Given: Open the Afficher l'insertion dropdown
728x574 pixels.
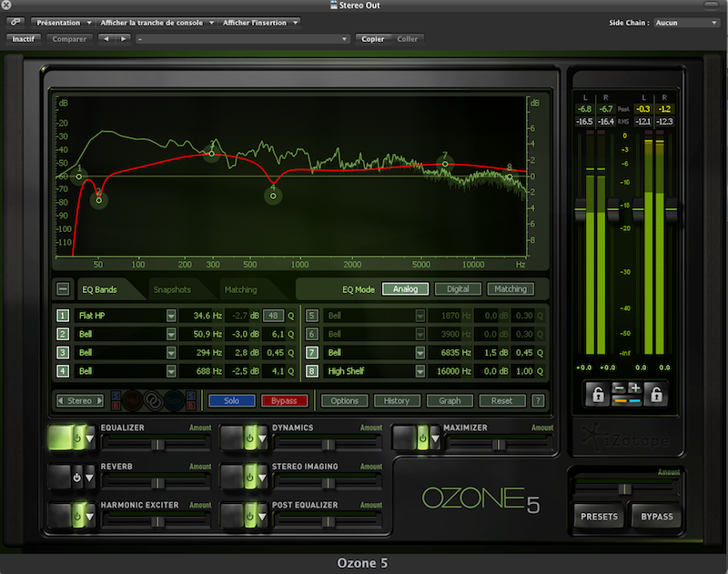Looking at the screenshot, I should [x=259, y=22].
